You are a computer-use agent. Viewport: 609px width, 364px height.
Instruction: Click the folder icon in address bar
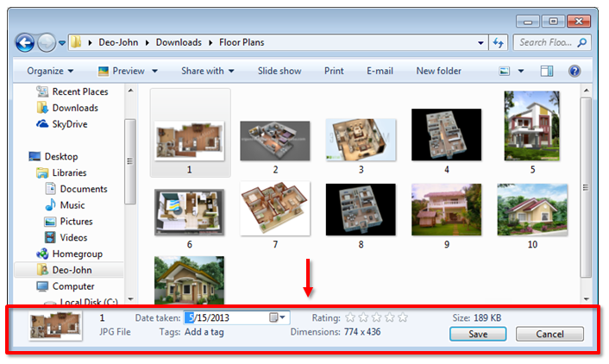pyautogui.click(x=76, y=42)
